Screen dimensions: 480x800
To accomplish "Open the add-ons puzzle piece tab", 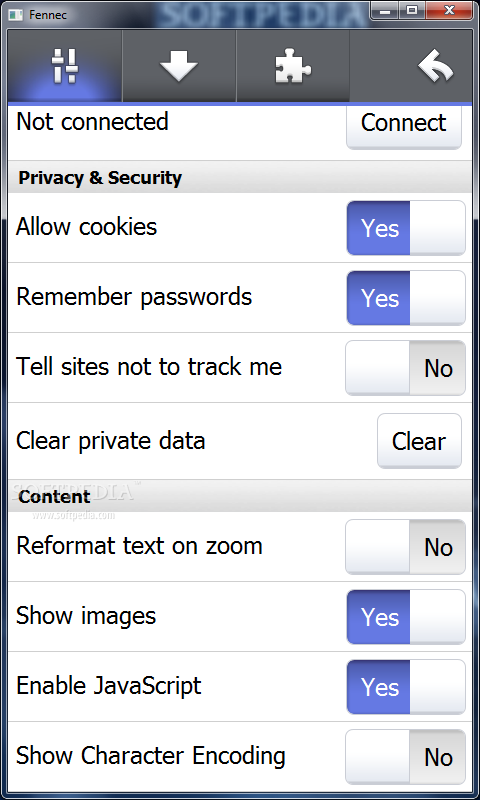I will pos(293,66).
